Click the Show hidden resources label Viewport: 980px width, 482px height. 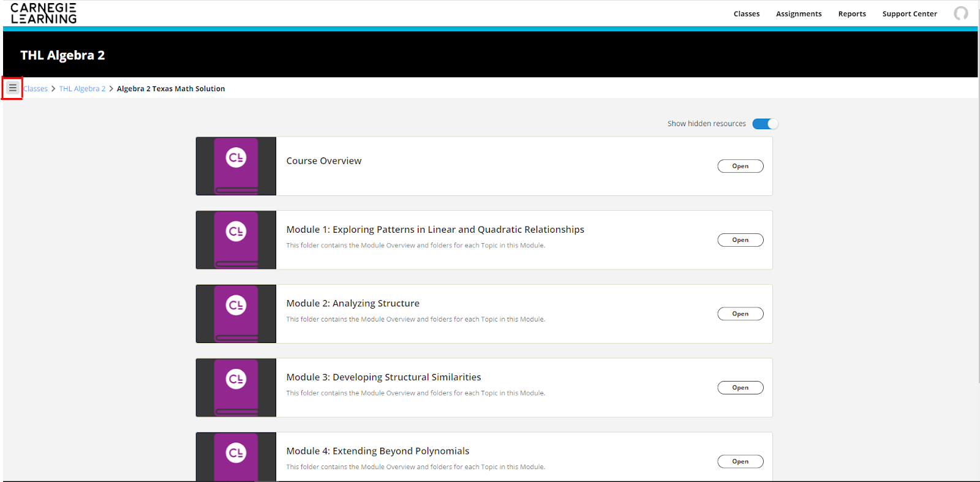point(707,124)
